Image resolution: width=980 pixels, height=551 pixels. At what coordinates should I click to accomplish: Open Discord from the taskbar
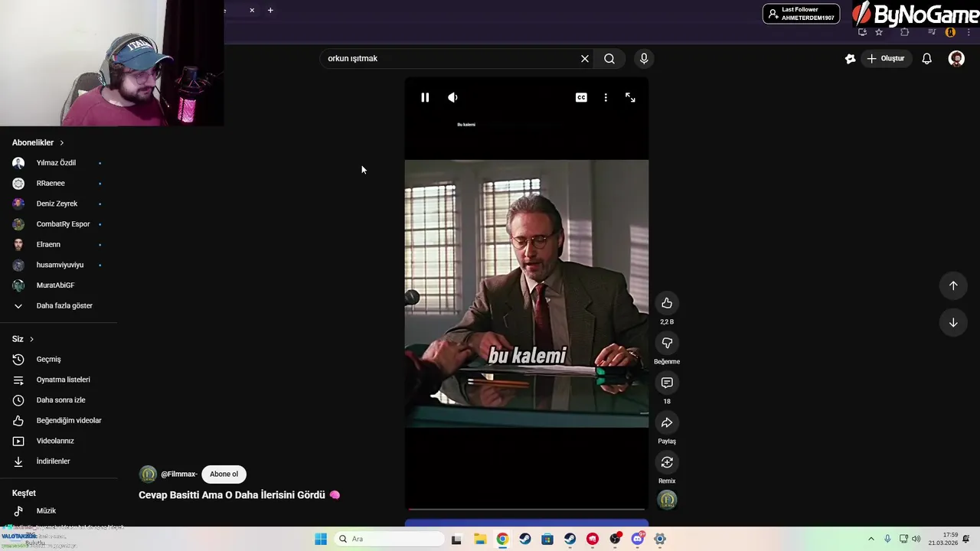point(638,539)
